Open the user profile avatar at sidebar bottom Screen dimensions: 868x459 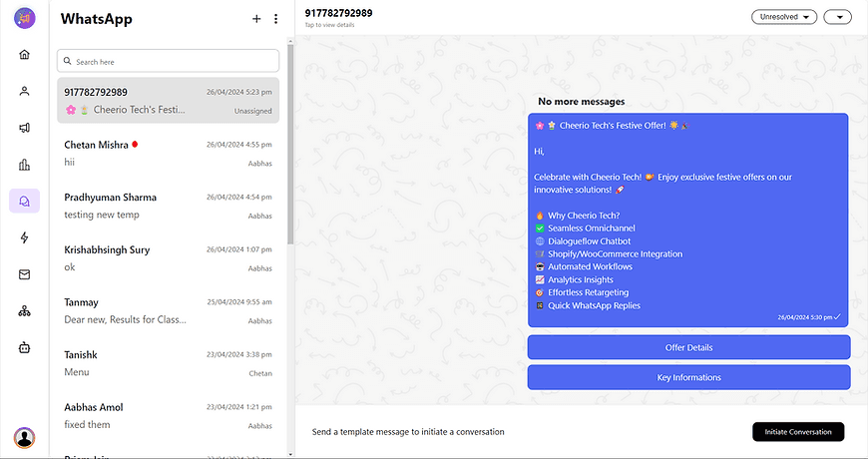[24, 437]
